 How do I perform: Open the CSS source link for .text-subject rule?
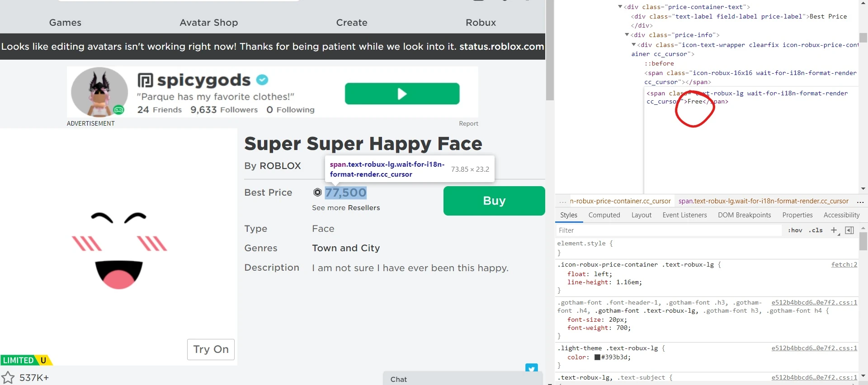pyautogui.click(x=814, y=378)
